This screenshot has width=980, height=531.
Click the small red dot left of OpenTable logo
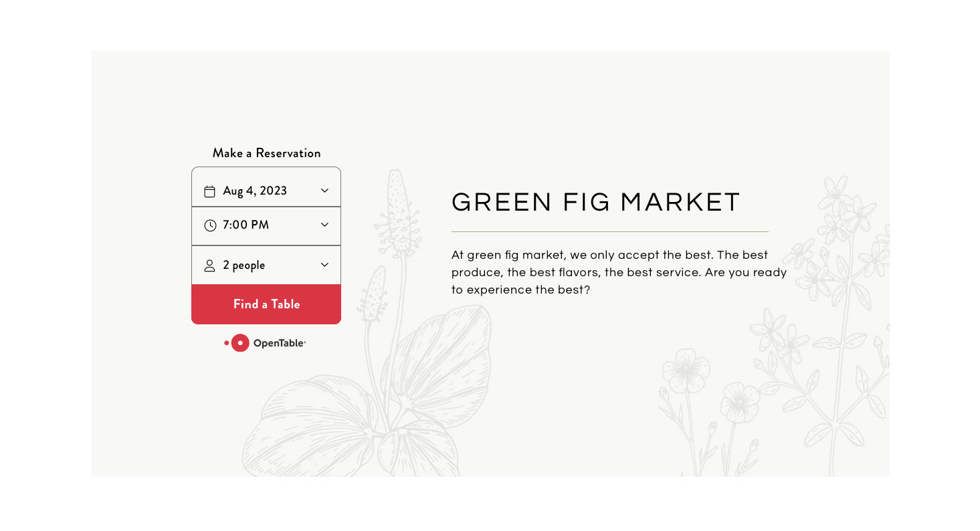click(x=227, y=343)
